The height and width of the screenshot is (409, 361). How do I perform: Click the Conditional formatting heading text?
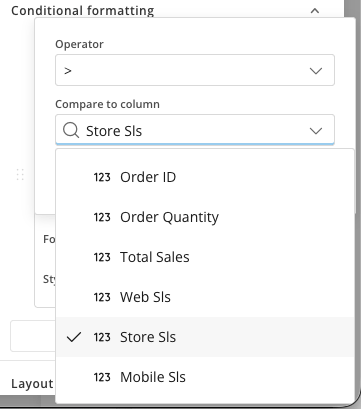pos(83,11)
